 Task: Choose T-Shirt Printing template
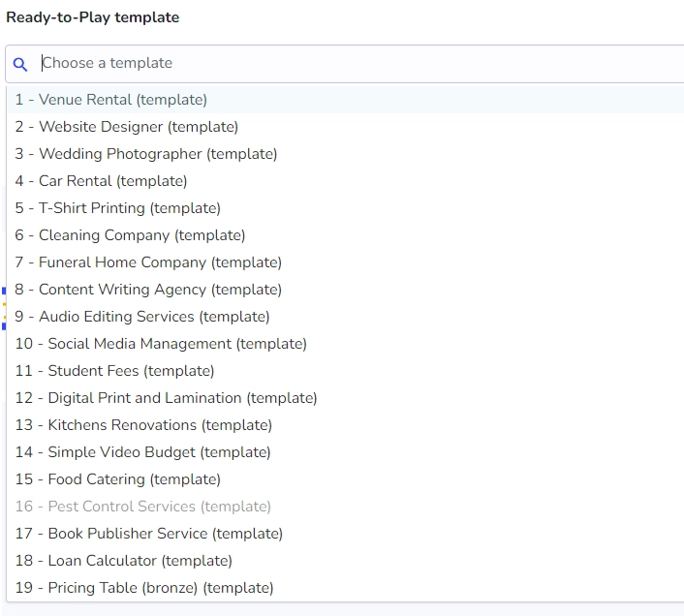coord(346,208)
